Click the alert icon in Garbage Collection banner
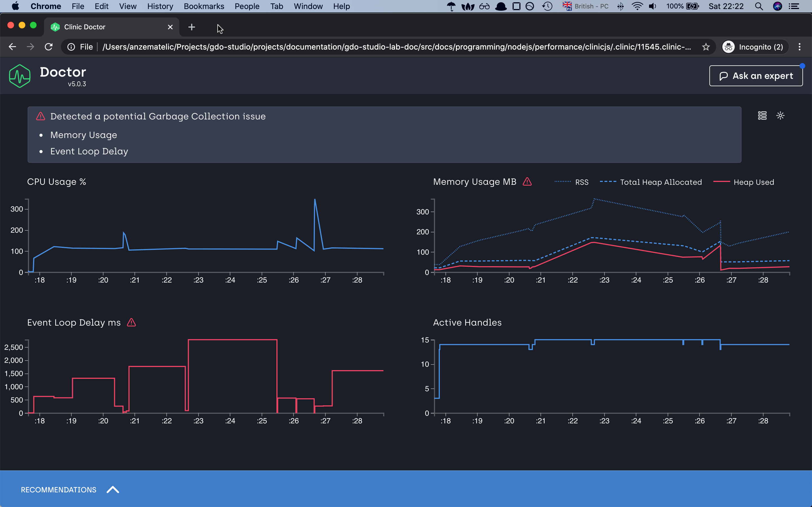Image resolution: width=812 pixels, height=507 pixels. 41,116
